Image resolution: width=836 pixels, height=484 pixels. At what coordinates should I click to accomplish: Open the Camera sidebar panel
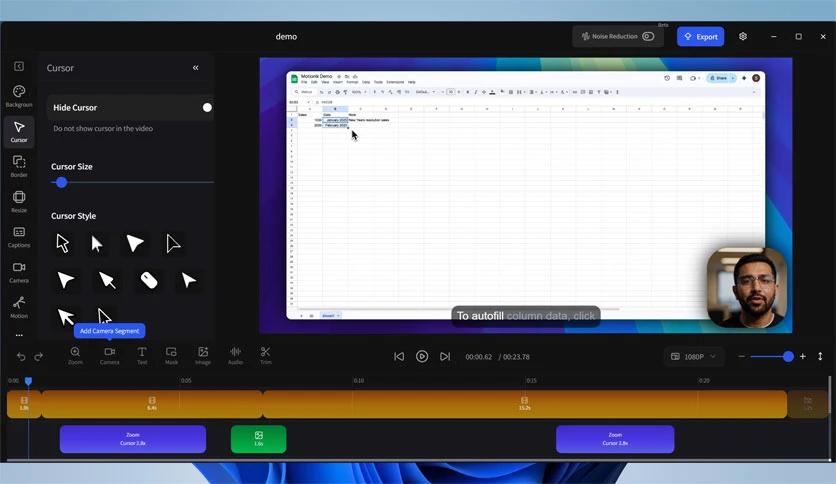pos(19,272)
